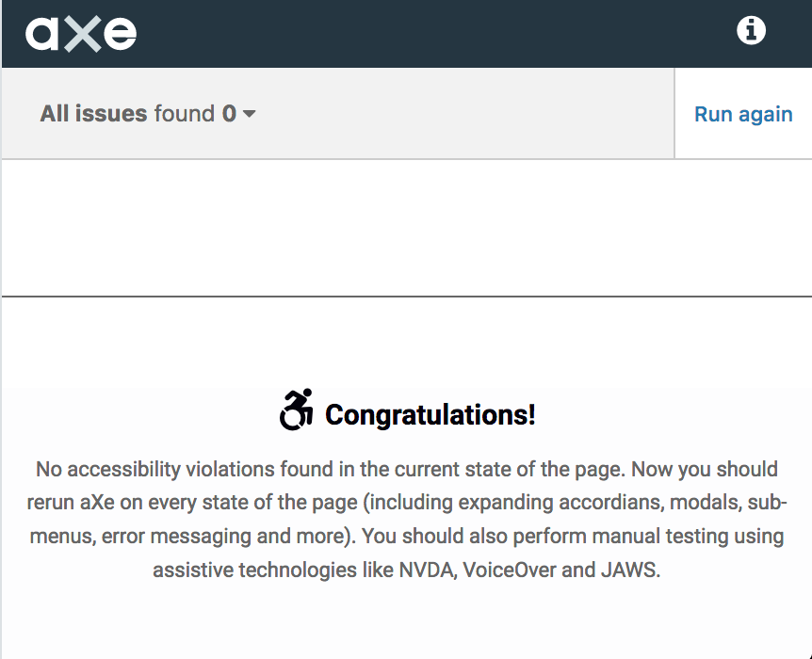Click the line starting rerun aXe on every state

point(407,502)
